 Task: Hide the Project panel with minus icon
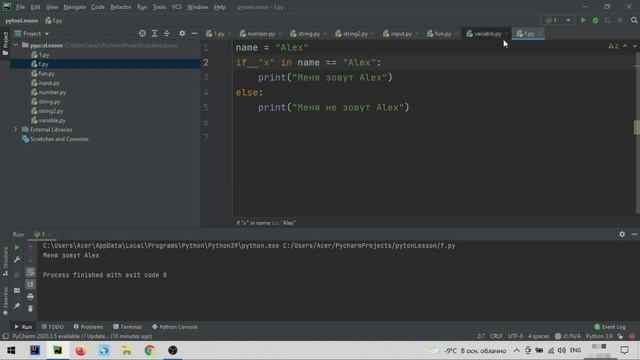point(194,33)
